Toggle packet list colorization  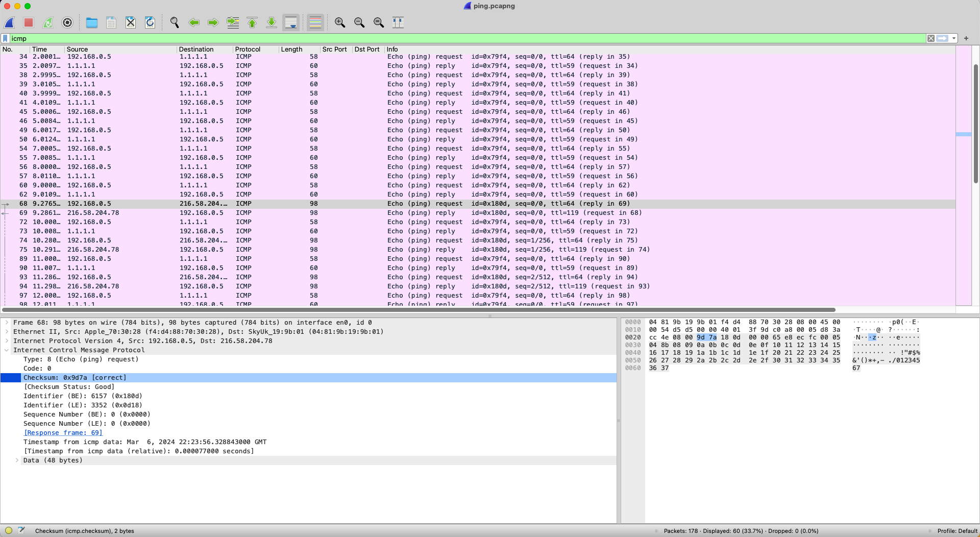(315, 22)
